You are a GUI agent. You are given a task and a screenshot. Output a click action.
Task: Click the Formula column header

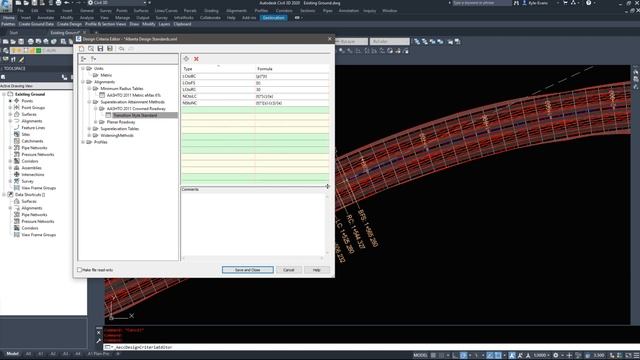coord(292,69)
